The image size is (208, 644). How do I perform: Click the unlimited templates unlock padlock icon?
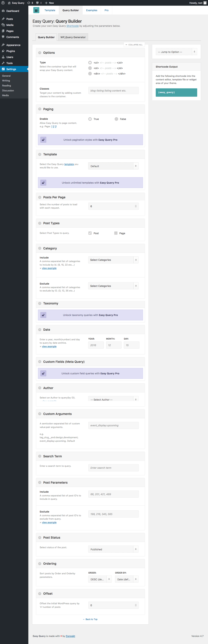coord(43,183)
